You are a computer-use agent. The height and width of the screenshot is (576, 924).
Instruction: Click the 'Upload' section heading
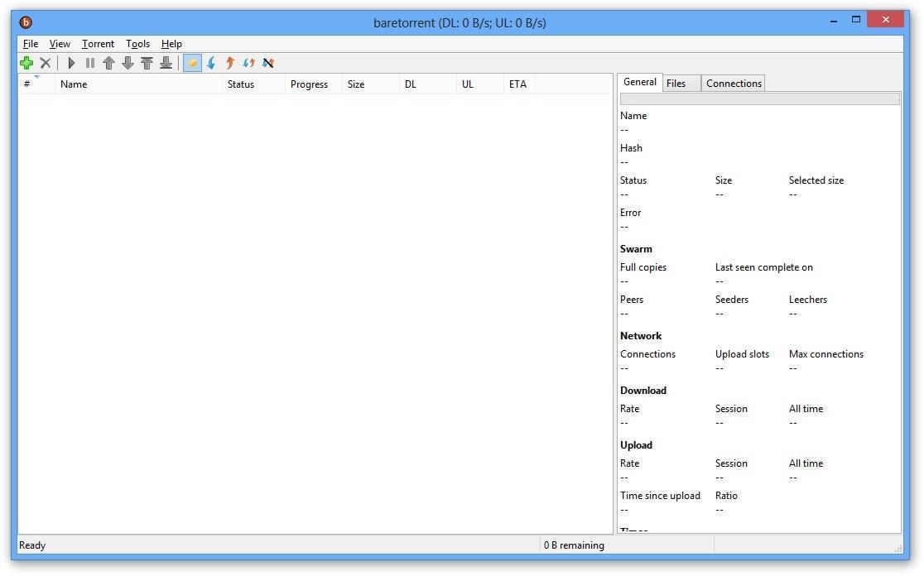pyautogui.click(x=636, y=445)
